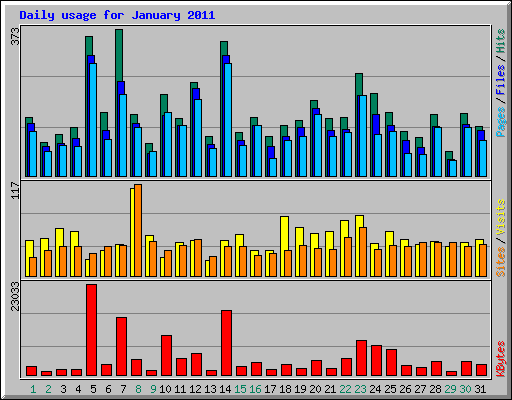
Task: Click the 'Pages' legend label
Action: 501,122
